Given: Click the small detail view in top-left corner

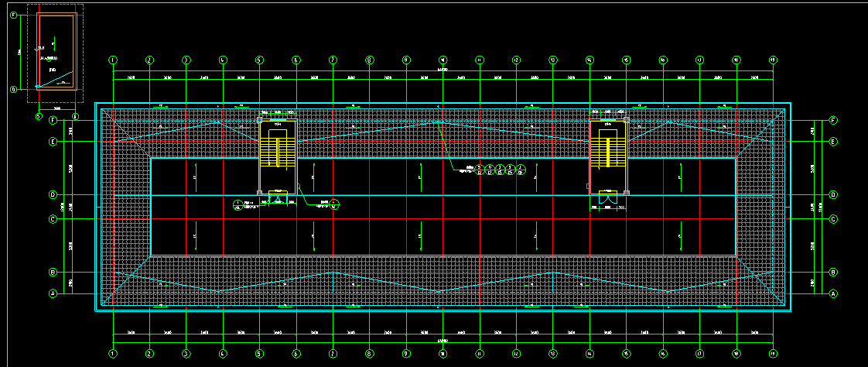Looking at the screenshot, I should [55, 53].
